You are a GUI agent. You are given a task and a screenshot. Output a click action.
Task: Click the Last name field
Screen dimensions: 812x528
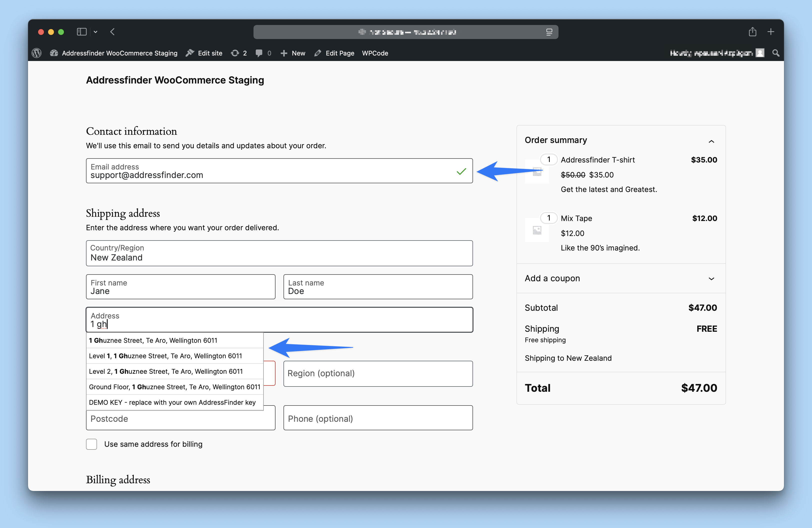(x=378, y=287)
